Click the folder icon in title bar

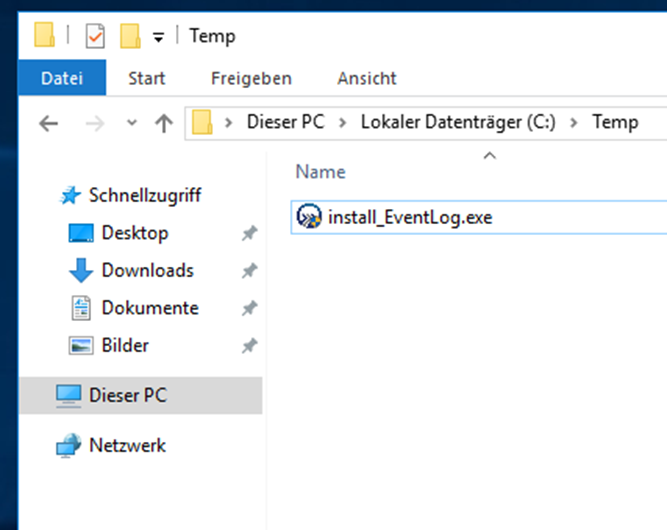coord(45,35)
